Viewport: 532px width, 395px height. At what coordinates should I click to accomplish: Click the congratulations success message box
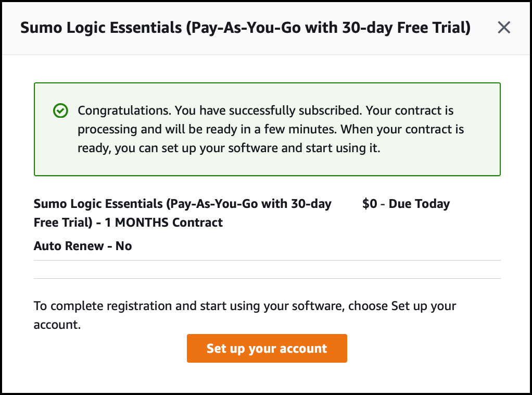[x=267, y=129]
